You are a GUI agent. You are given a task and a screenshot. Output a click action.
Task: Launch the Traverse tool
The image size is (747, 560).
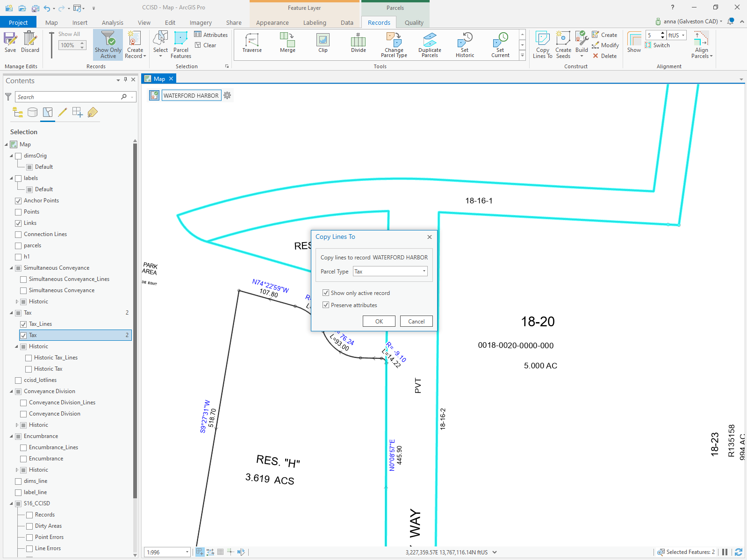pyautogui.click(x=252, y=43)
